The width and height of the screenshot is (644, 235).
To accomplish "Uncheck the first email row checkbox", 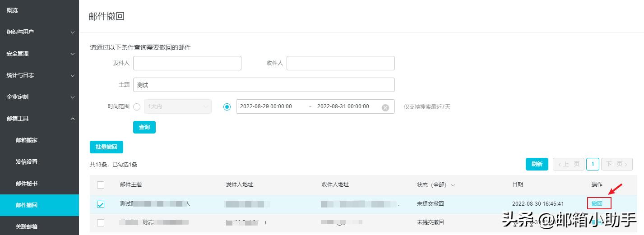I will point(101,204).
